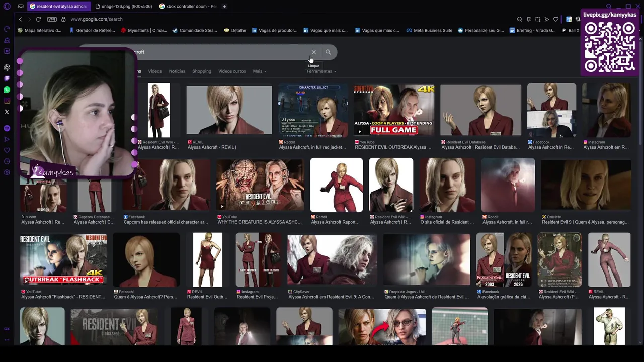Clear the search box with the X
644x362 pixels.
(314, 52)
